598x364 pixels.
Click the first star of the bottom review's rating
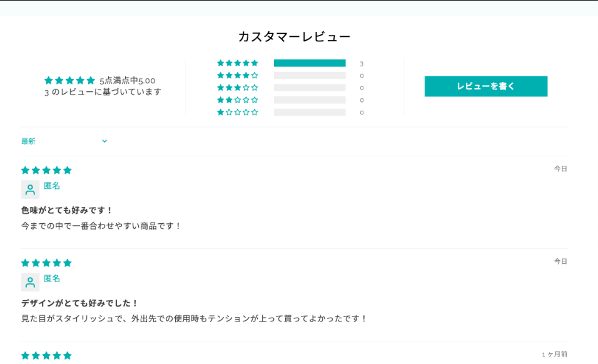pyautogui.click(x=25, y=355)
